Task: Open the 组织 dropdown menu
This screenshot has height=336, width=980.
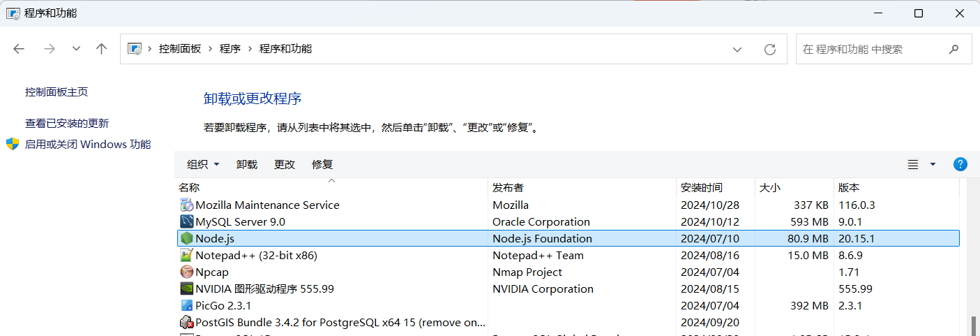Action: (x=203, y=165)
